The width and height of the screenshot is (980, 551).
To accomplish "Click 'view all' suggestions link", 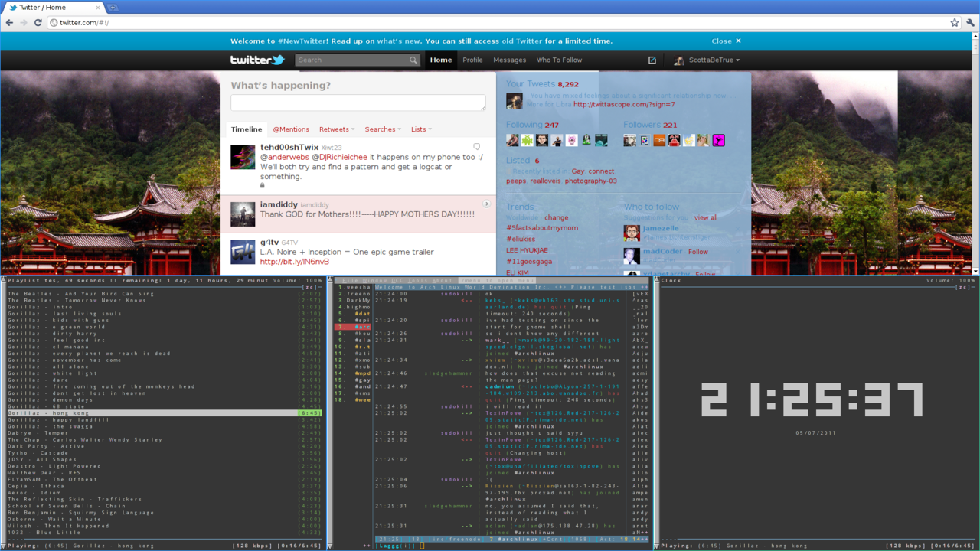I will (x=706, y=218).
